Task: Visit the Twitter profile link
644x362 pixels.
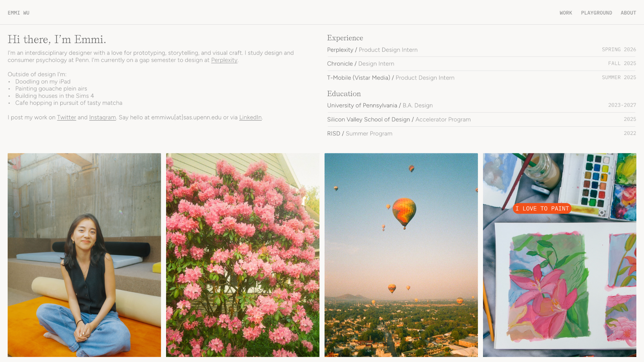Action: 66,118
